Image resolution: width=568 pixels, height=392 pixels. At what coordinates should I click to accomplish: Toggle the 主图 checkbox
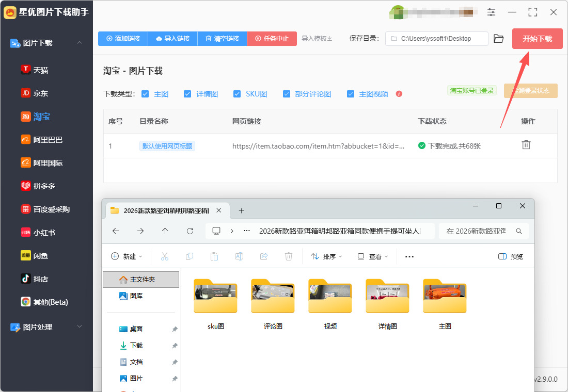pyautogui.click(x=145, y=94)
